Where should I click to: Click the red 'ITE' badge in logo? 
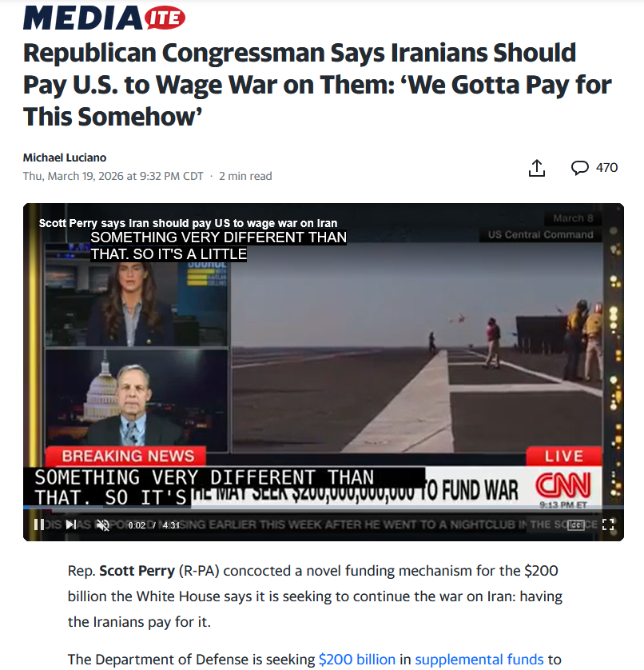165,18
